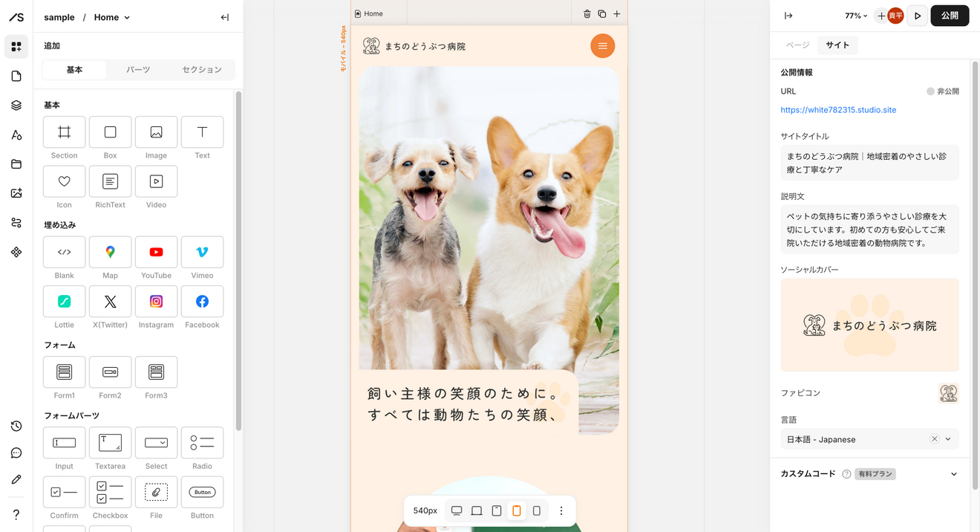Add a Select form part
The width and height of the screenshot is (980, 532).
coord(156,443)
